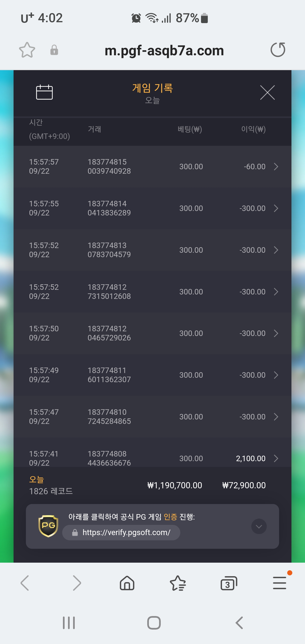This screenshot has height=644, width=305.
Task: Open the verify.pgsoft.com link
Action: (x=121, y=533)
